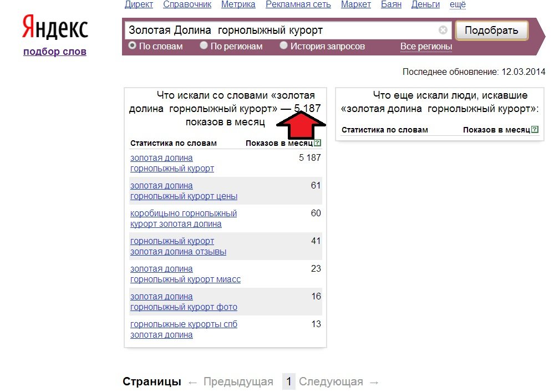Open Маркет in top navigation

pos(356,4)
